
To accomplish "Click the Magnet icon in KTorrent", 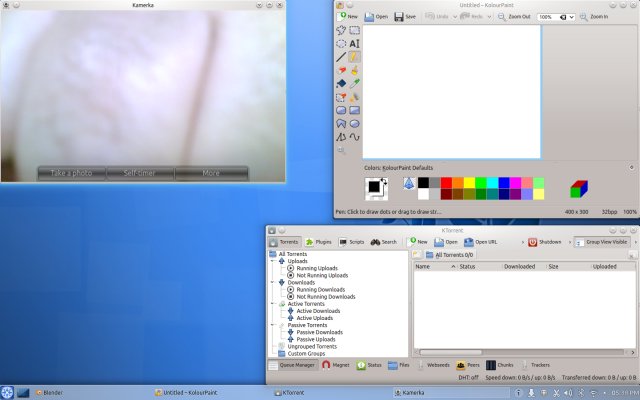I will coord(326,365).
